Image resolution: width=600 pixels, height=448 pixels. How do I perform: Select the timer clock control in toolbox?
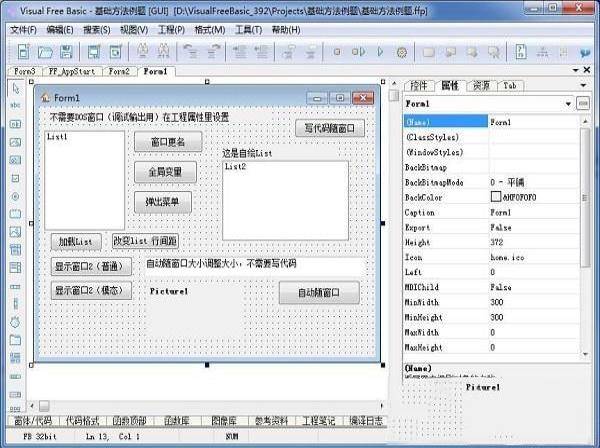coord(15,322)
